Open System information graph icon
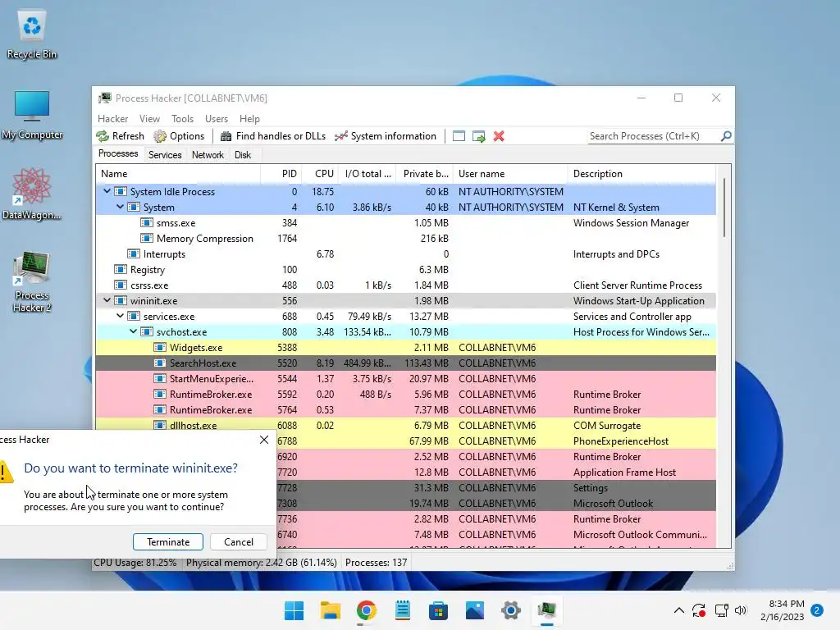 coord(340,136)
